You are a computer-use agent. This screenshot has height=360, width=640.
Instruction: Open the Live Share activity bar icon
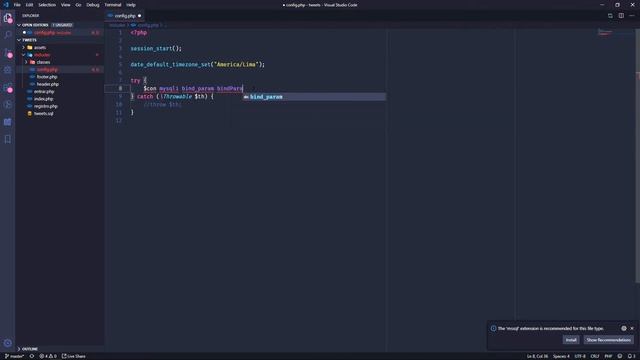pyautogui.click(x=7, y=104)
